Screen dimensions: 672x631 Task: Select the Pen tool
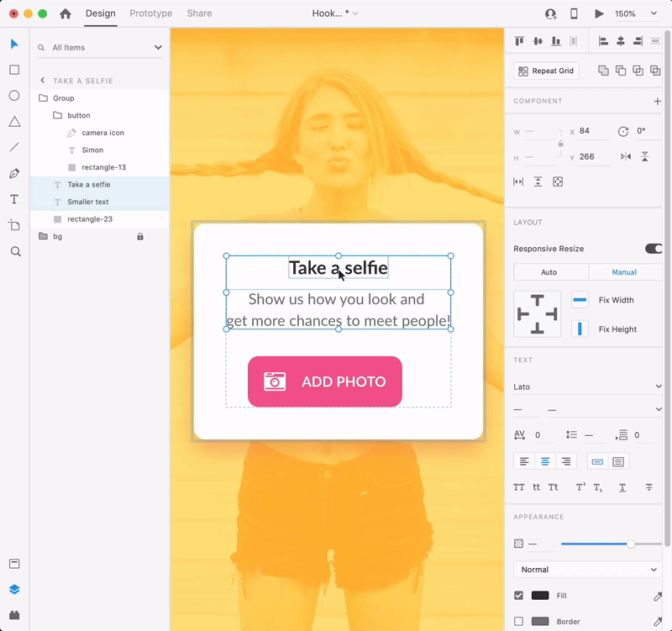point(14,174)
